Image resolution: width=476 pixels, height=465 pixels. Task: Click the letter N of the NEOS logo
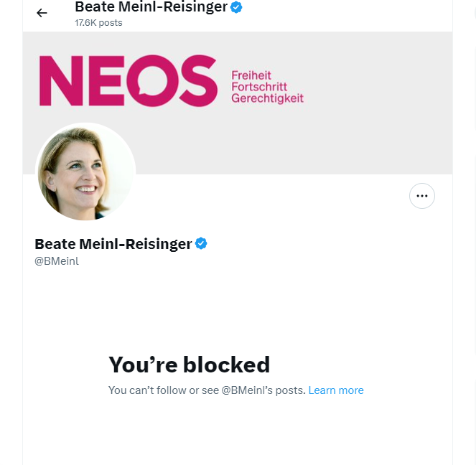[x=61, y=81]
